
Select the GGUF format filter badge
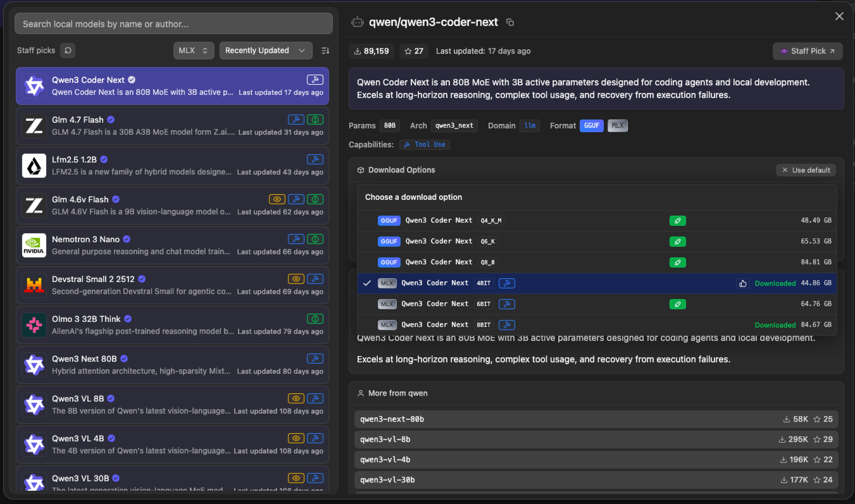click(591, 126)
